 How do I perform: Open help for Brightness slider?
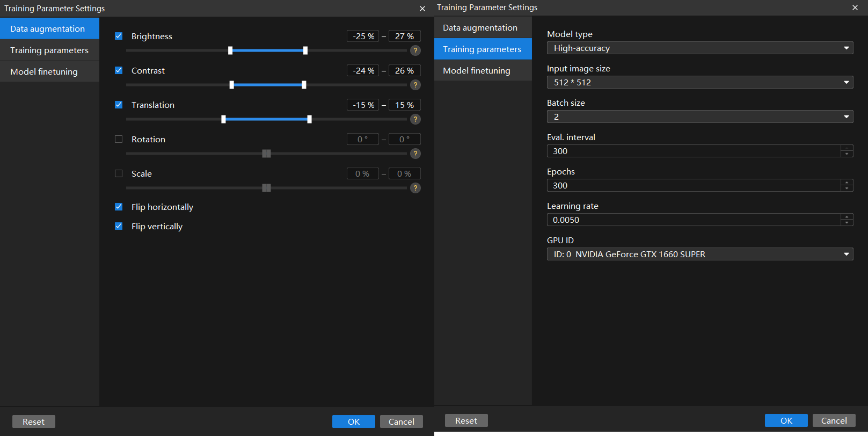click(x=415, y=50)
